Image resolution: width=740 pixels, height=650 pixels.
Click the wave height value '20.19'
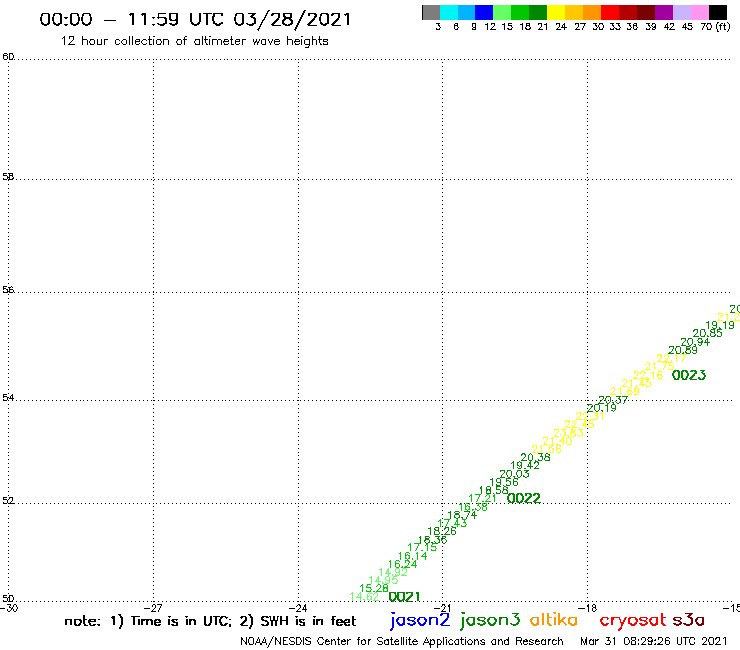pos(602,408)
